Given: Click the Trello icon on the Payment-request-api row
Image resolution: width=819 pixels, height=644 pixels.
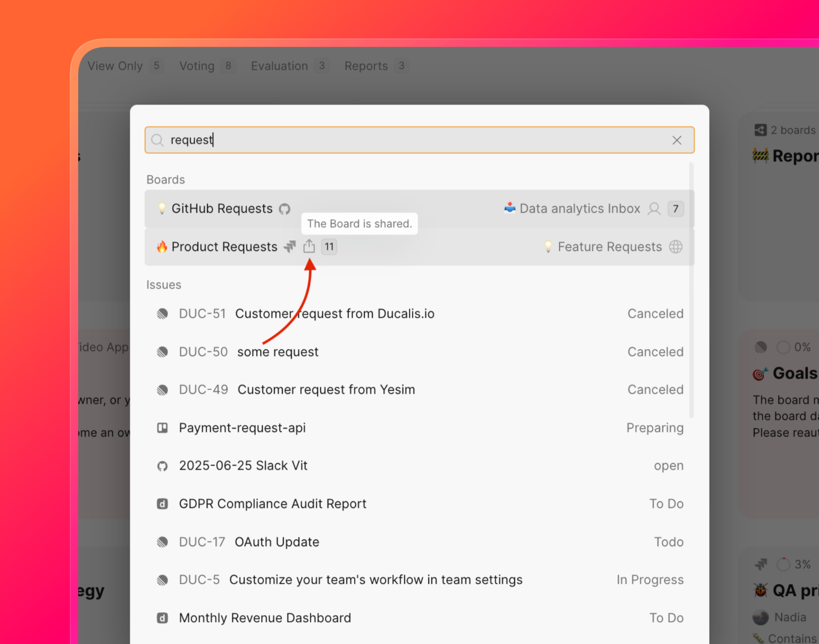Looking at the screenshot, I should pos(162,428).
